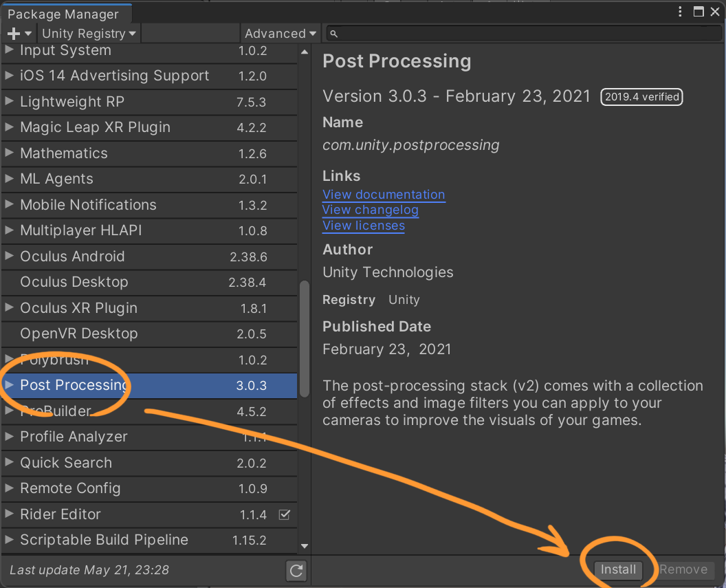Expand the Quick Search package entry
The width and height of the screenshot is (726, 588).
coord(9,462)
